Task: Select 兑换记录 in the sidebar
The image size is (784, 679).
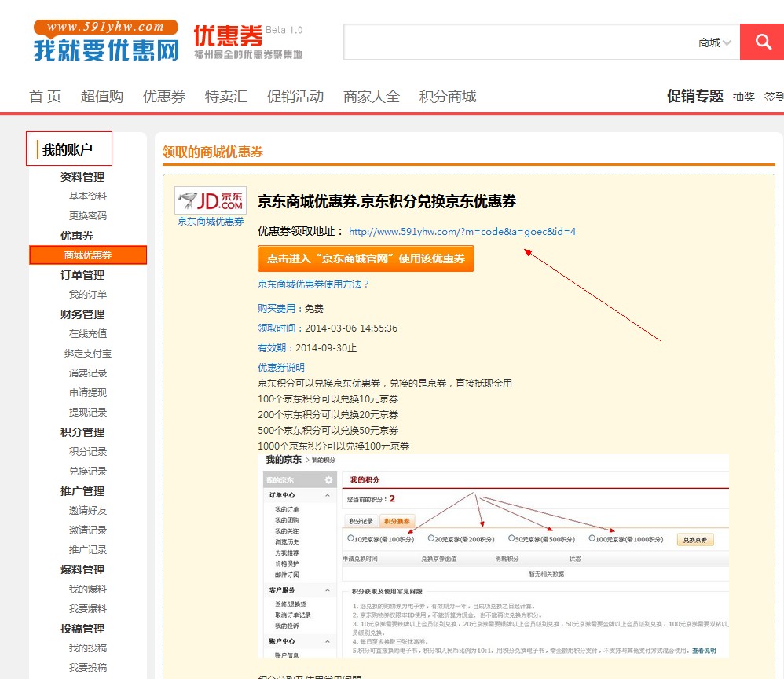Action: 88,472
